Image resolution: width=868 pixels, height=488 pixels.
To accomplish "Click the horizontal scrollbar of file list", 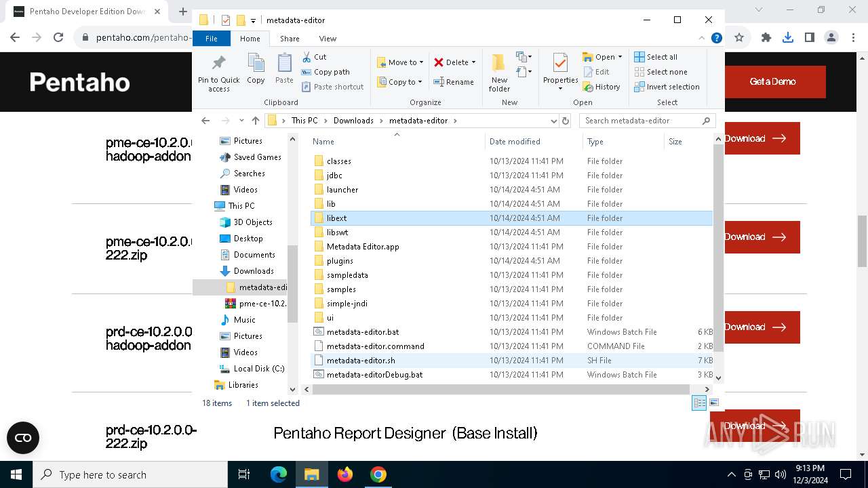I will [501, 389].
